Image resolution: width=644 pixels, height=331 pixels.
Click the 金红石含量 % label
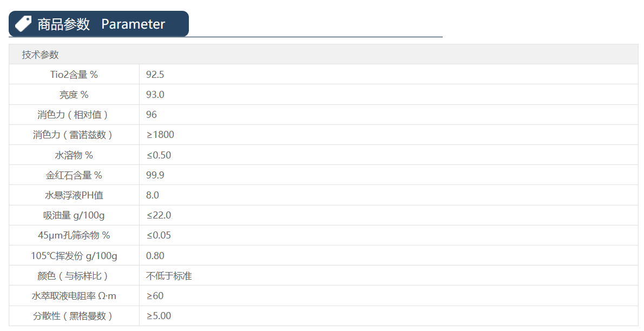(x=74, y=175)
